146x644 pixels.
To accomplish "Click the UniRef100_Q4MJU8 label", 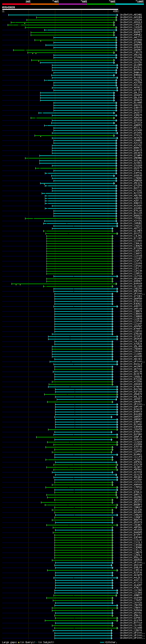I will tap(131, 309).
